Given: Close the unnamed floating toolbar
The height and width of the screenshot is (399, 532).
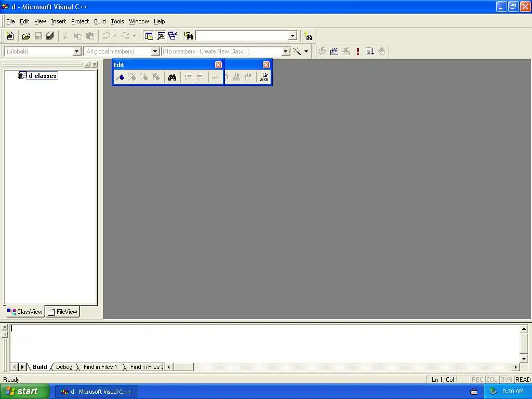Looking at the screenshot, I should [x=267, y=64].
